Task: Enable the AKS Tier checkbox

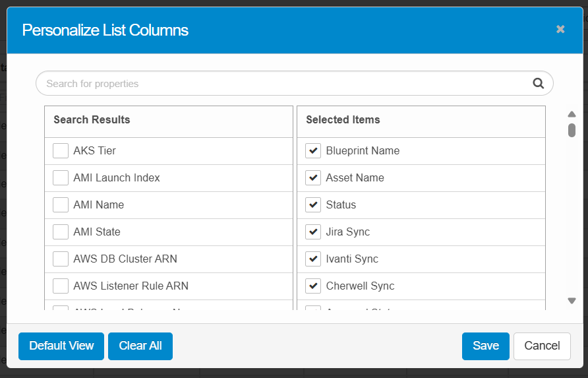Action: [x=61, y=151]
